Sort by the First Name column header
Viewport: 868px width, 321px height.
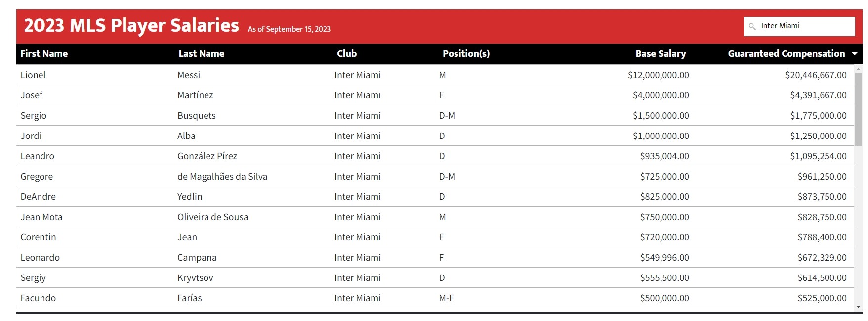coord(44,54)
